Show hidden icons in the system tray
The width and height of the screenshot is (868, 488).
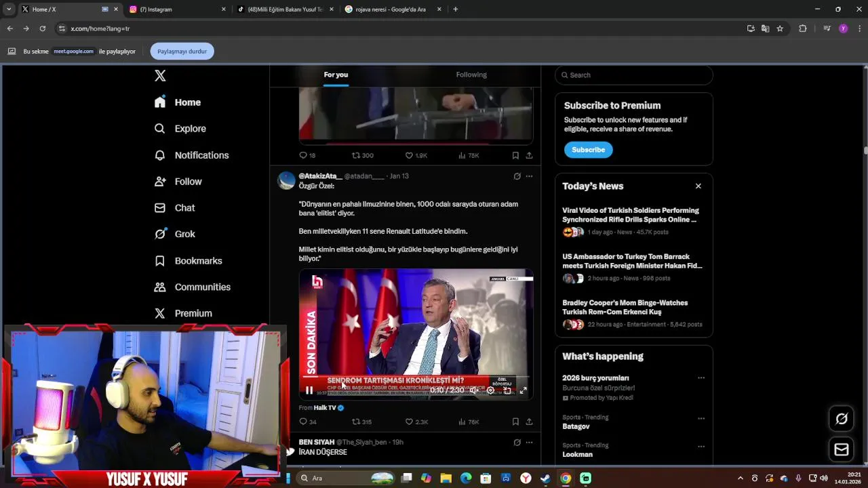pyautogui.click(x=740, y=478)
